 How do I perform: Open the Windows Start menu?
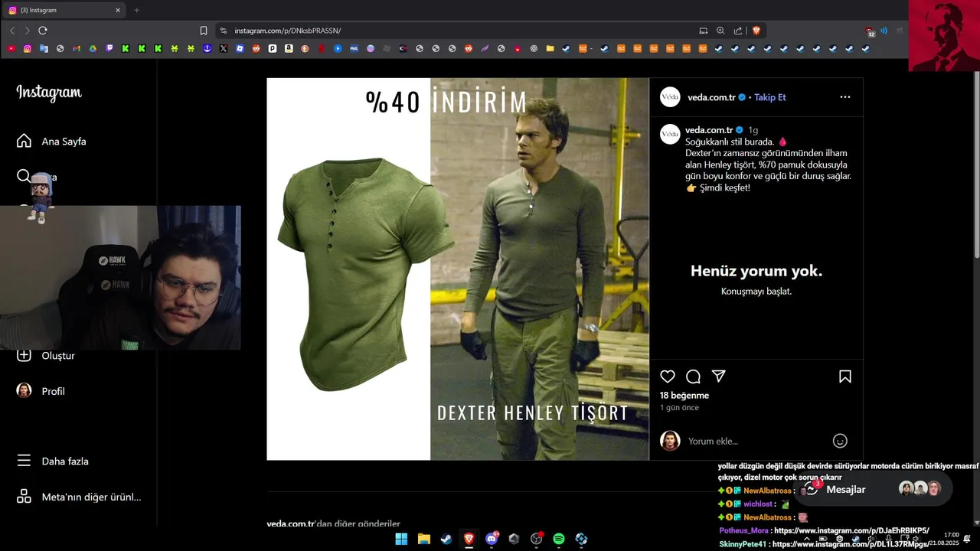[x=401, y=539]
